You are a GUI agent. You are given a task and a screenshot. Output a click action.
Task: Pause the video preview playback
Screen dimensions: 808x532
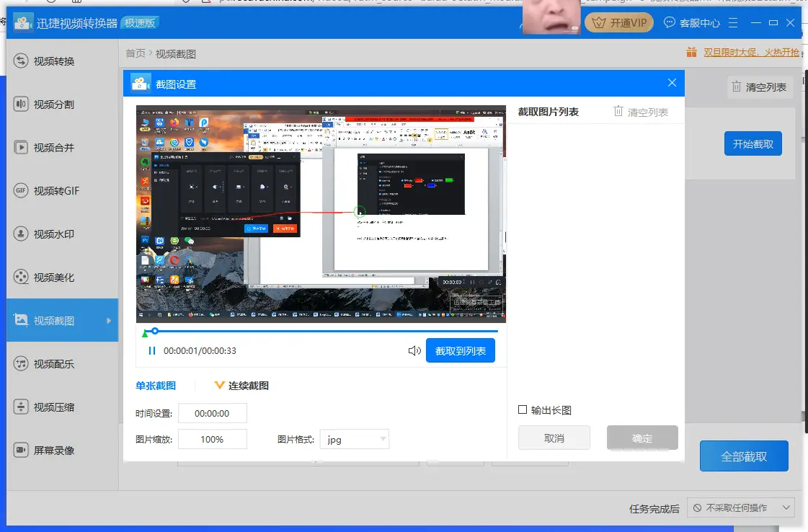point(152,351)
